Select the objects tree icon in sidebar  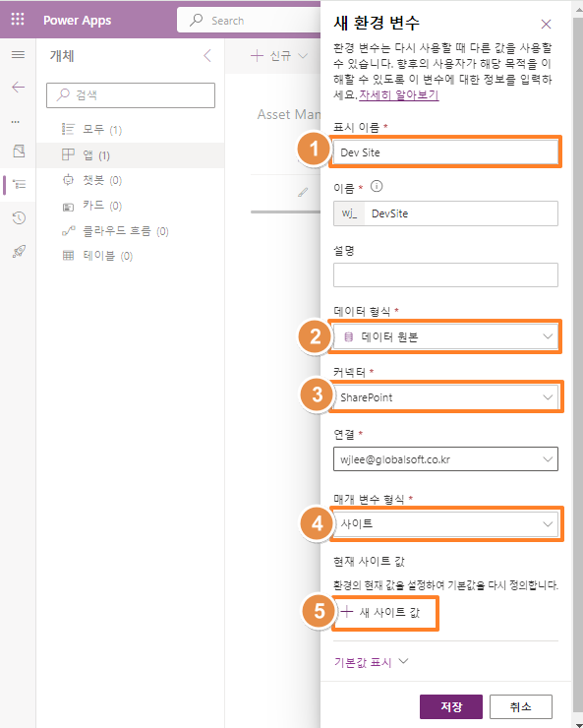click(19, 184)
